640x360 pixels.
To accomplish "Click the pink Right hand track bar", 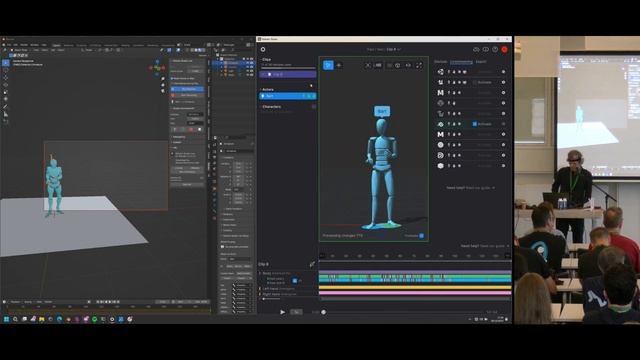I will (415, 293).
